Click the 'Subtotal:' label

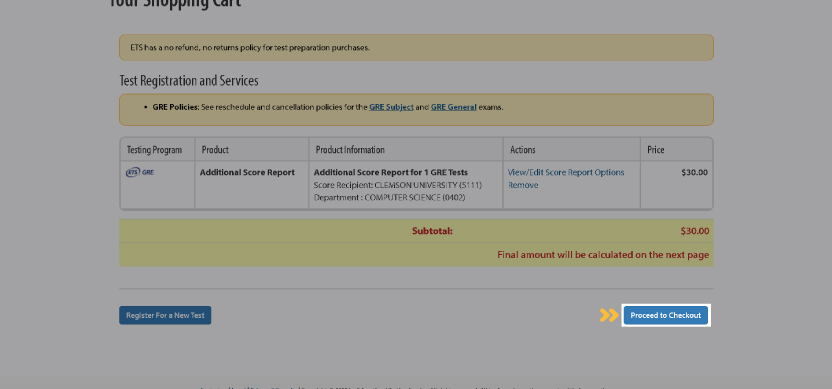click(x=432, y=231)
